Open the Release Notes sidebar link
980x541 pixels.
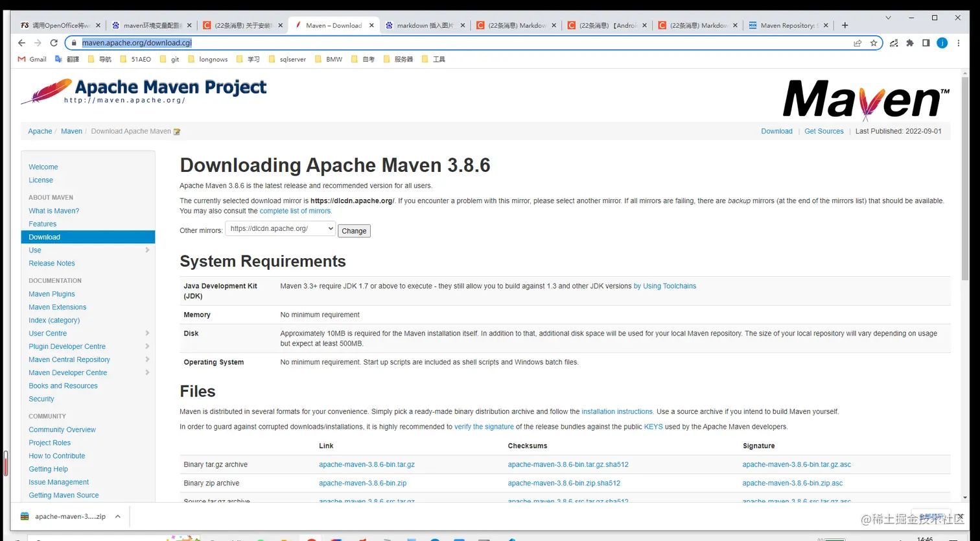[x=52, y=263]
